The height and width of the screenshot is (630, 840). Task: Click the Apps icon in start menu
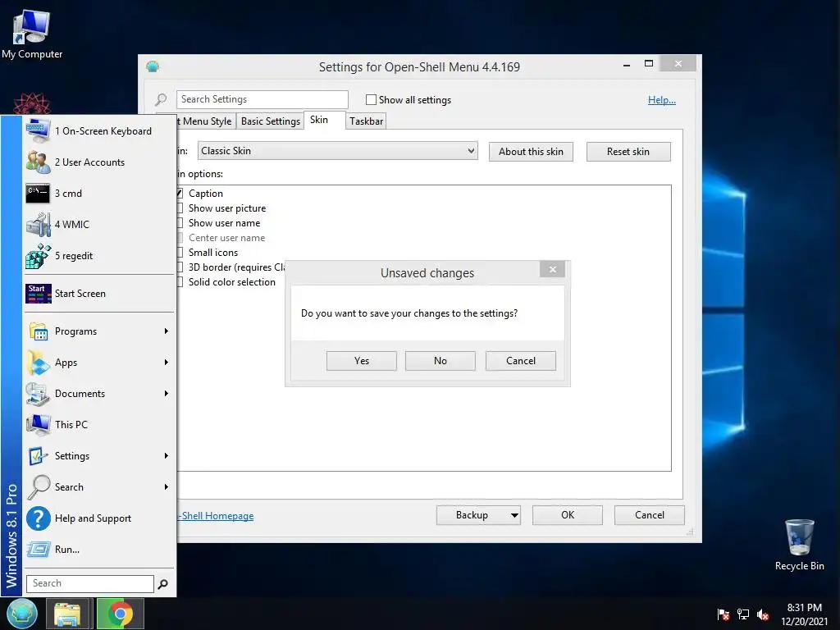coord(38,362)
